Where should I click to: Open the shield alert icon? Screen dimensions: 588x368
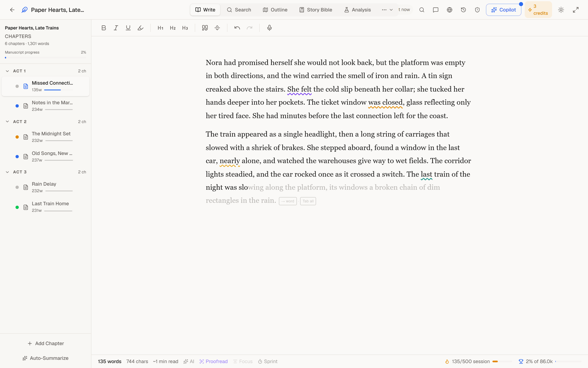(x=477, y=10)
